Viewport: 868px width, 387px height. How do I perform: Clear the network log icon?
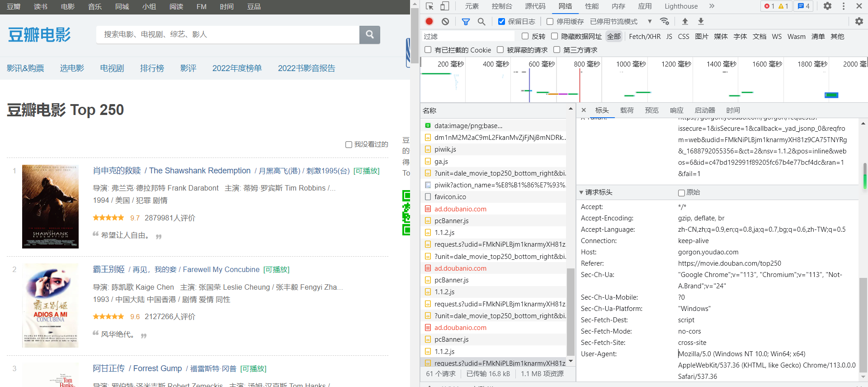[x=445, y=21]
